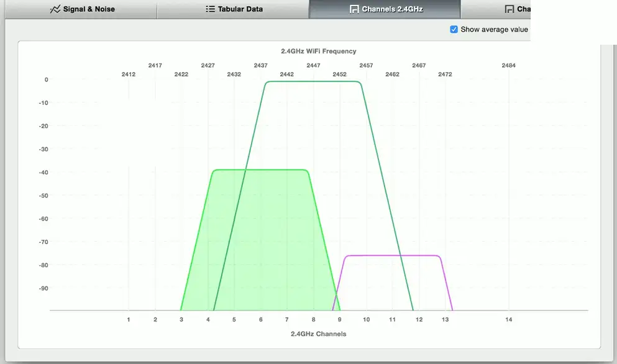Click the Signal & Noise graph icon
Screen dimensions: 617x364
coord(55,9)
